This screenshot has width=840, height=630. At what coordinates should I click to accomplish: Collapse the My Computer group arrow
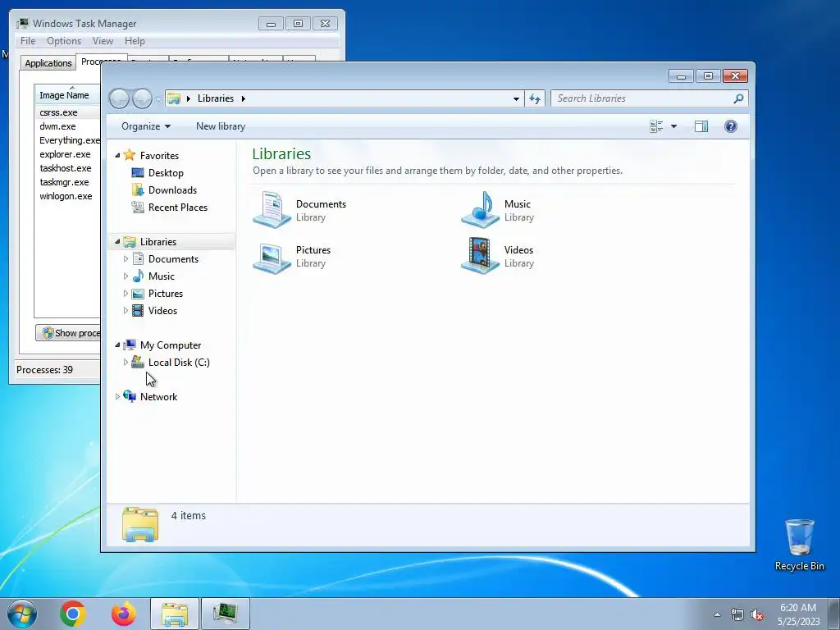(x=117, y=345)
